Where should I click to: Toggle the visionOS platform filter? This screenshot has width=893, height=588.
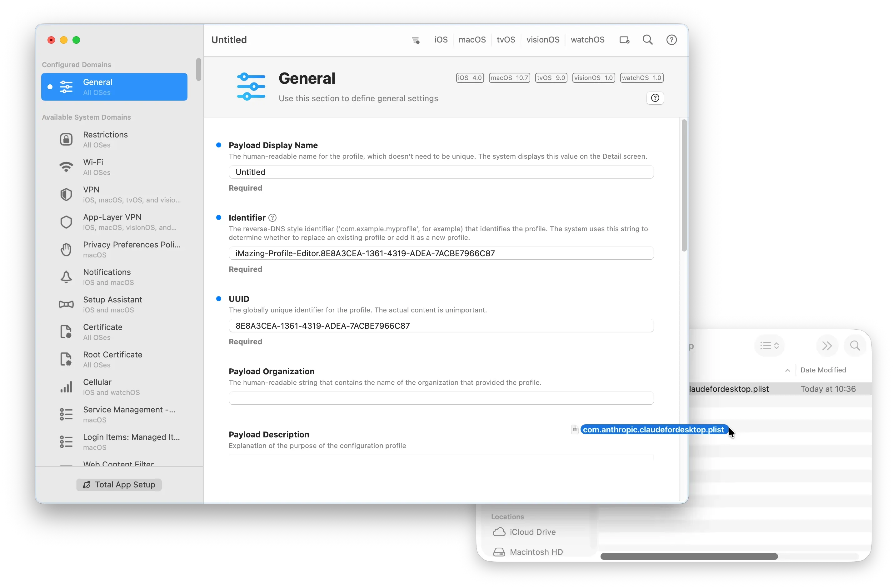[x=542, y=40]
